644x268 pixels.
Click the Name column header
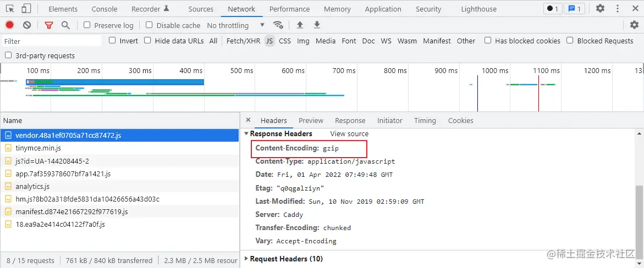pos(119,121)
